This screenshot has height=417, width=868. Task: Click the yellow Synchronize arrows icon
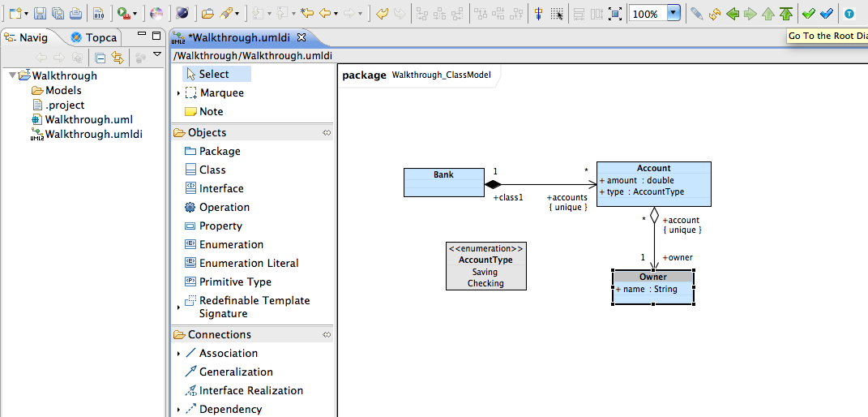(x=715, y=13)
